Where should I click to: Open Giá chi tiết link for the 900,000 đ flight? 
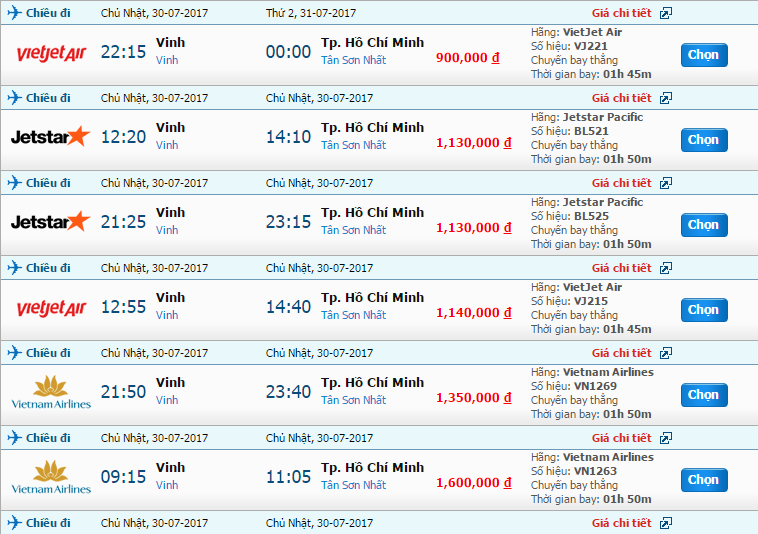[622, 13]
